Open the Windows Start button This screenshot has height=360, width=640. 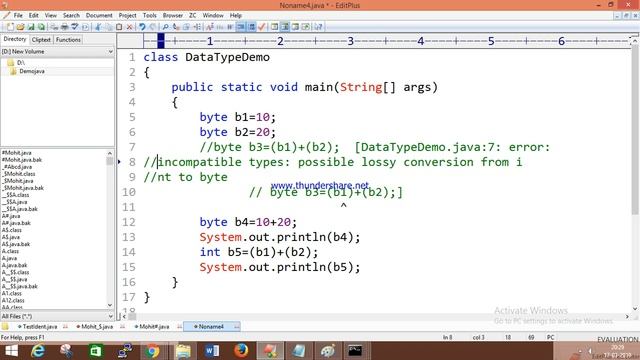(x=11, y=351)
